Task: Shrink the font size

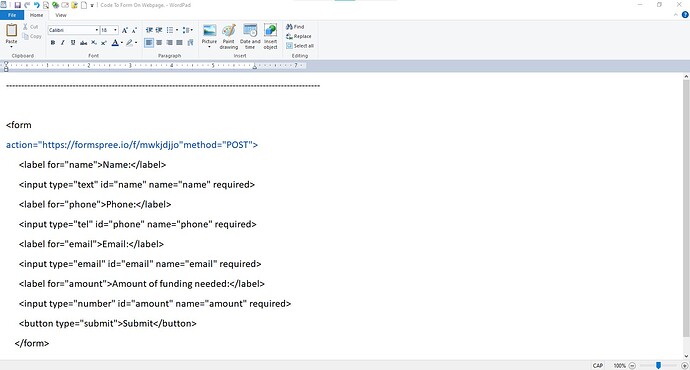Action: (135, 30)
